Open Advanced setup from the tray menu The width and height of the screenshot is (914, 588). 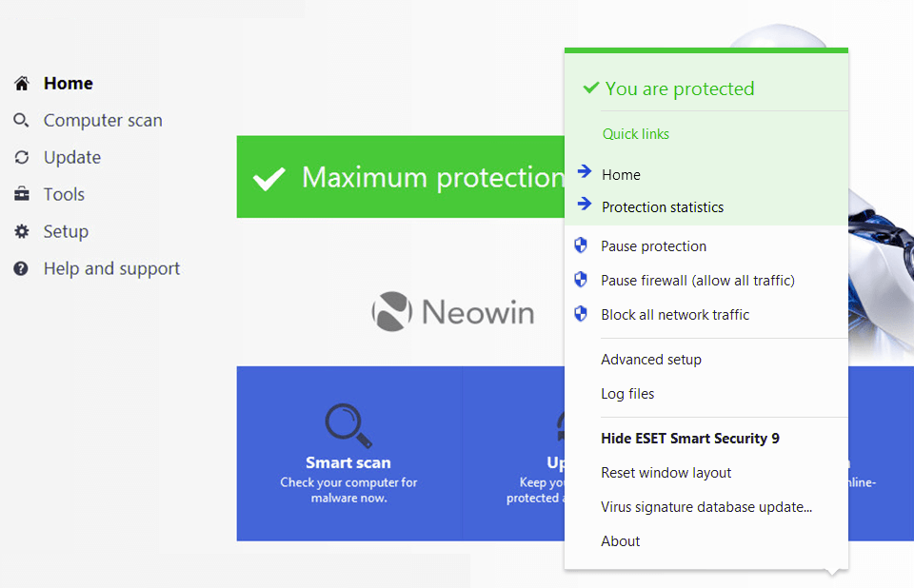(651, 360)
